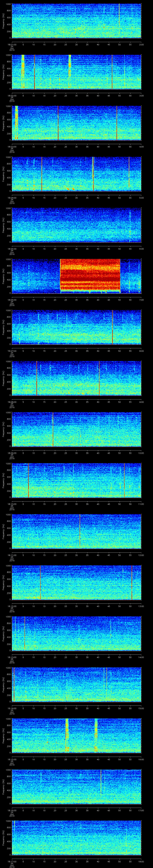Click the red line near 10s in 18:02 panel
153x868 pixels.
pos(35,72)
